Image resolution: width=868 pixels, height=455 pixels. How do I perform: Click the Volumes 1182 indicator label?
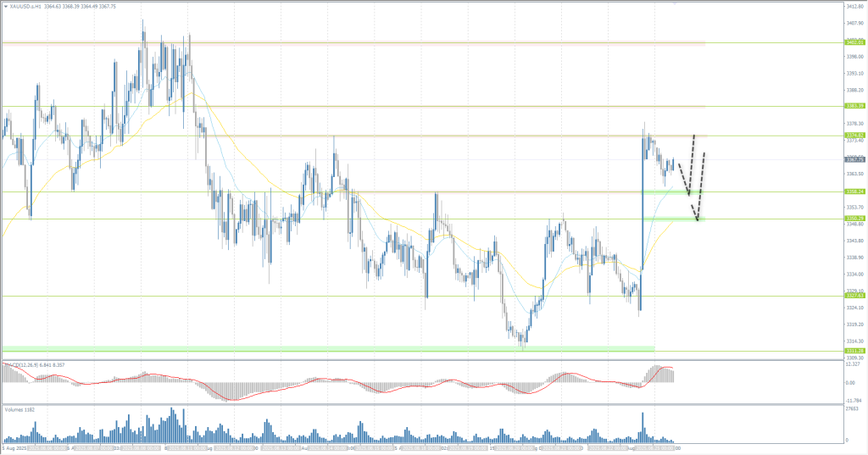(19, 409)
